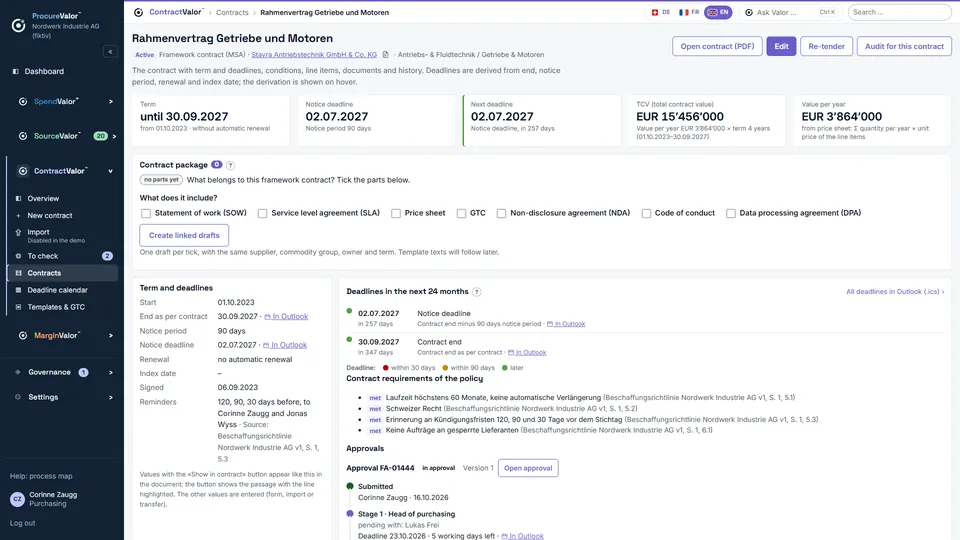
Task: Click the document icon beside supplier name
Action: pos(385,54)
